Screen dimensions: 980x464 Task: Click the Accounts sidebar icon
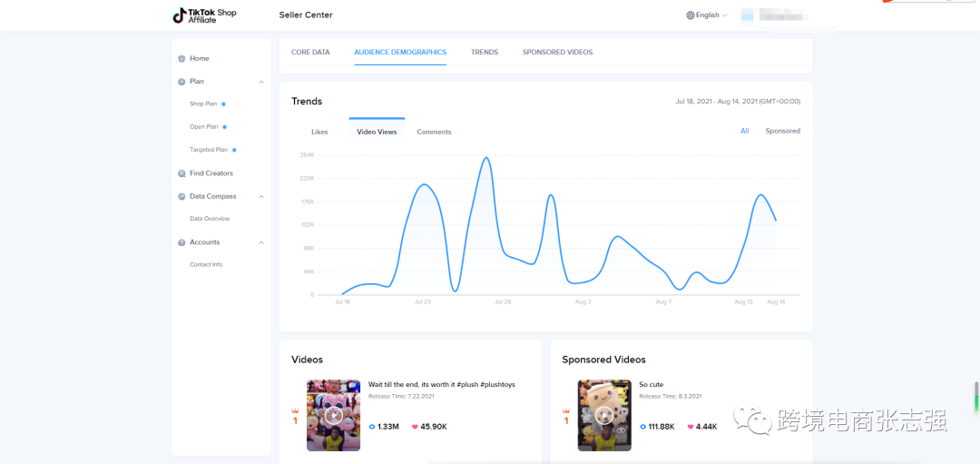click(x=181, y=242)
